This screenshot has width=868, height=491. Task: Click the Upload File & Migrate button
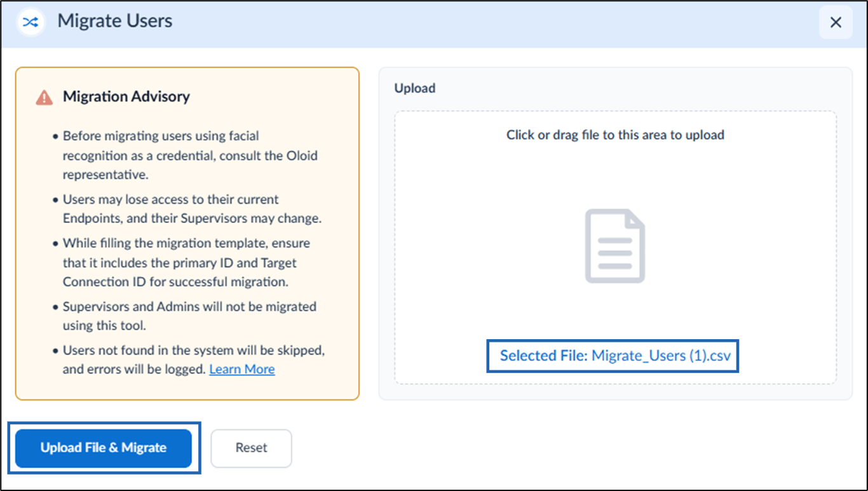coord(104,448)
